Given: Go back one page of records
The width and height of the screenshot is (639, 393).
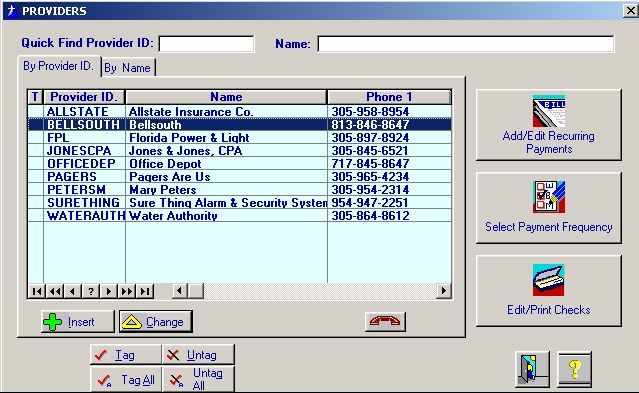Looking at the screenshot, I should pyautogui.click(x=55, y=291).
